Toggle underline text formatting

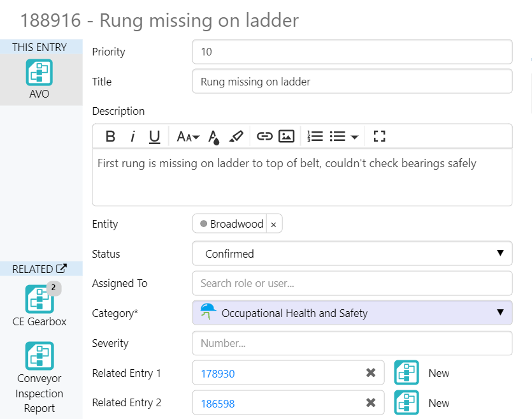coord(154,136)
